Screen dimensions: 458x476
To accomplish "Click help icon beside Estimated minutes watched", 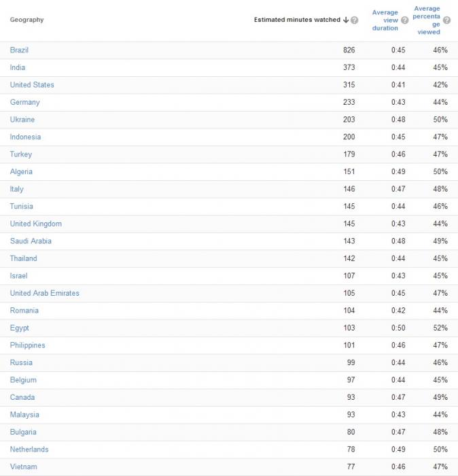I will pyautogui.click(x=354, y=20).
